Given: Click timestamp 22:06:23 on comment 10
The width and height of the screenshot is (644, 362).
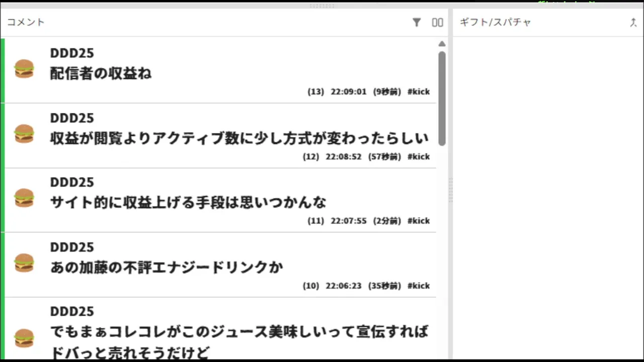Looking at the screenshot, I should pos(344,286).
